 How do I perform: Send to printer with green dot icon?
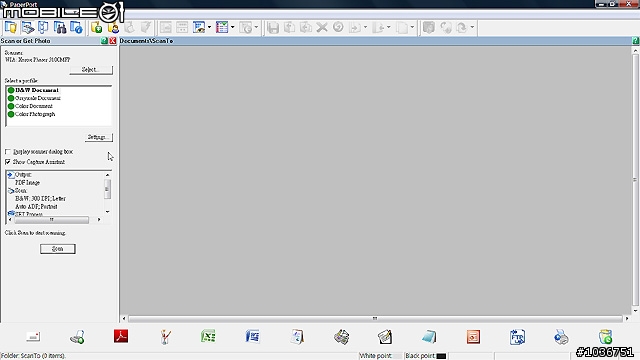[77, 337]
